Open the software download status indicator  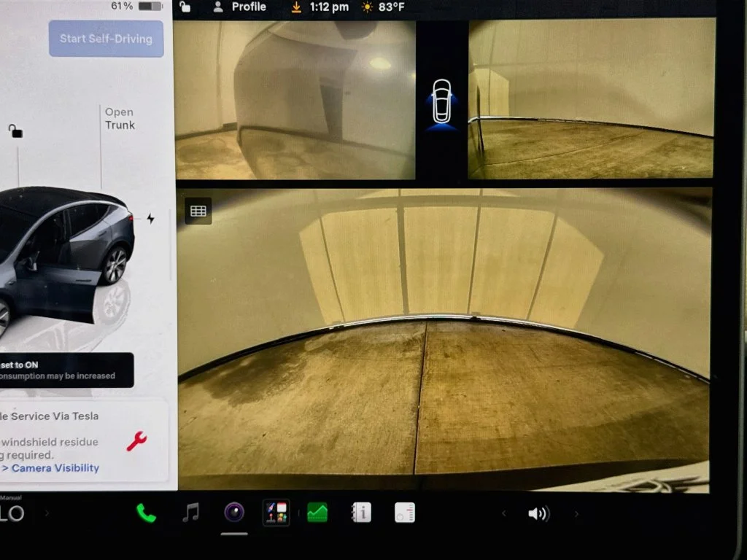(296, 7)
